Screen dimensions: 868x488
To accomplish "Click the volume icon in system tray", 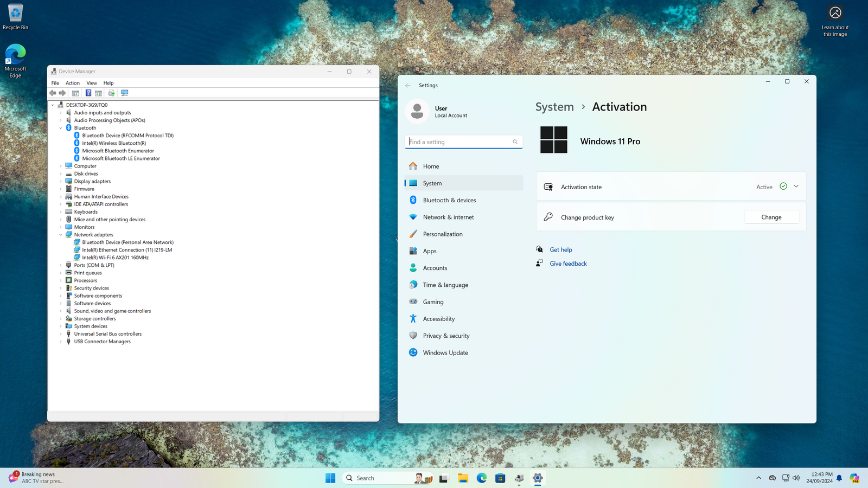I will [796, 478].
